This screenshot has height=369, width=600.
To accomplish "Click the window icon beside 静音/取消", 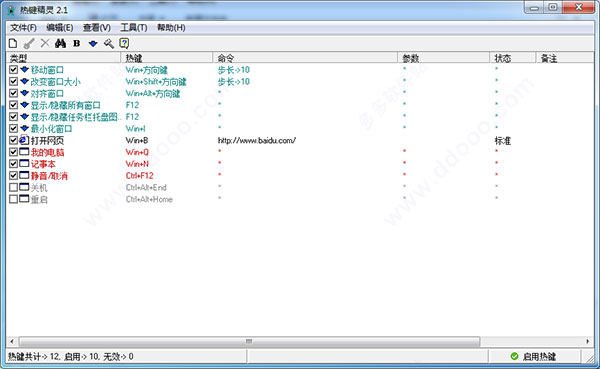I will point(24,175).
